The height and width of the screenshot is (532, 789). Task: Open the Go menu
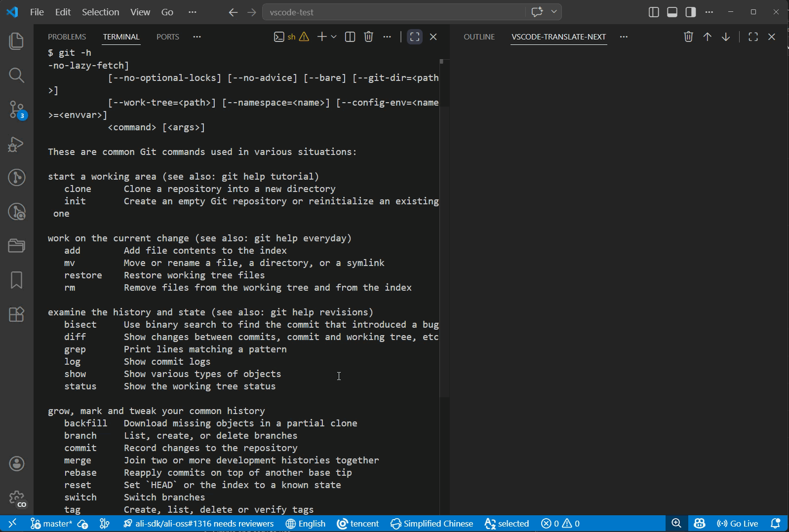[x=167, y=12]
